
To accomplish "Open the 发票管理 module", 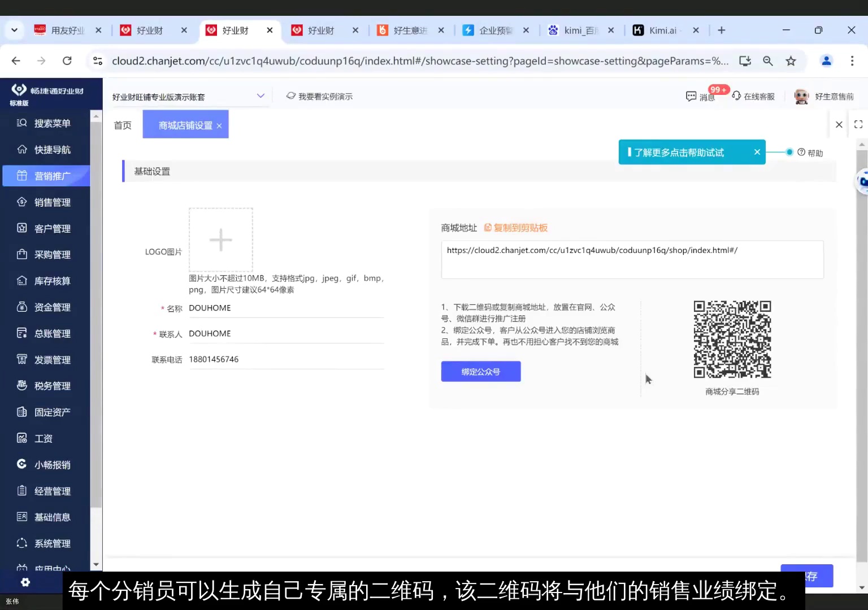I will pos(51,359).
